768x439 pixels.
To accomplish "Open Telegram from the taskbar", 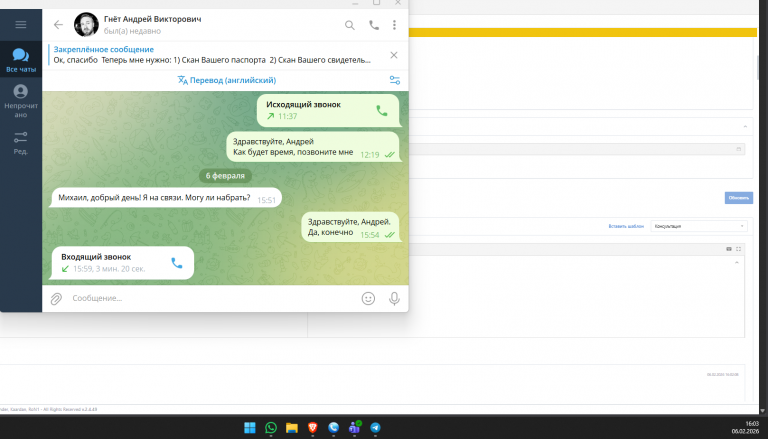I will coord(375,428).
